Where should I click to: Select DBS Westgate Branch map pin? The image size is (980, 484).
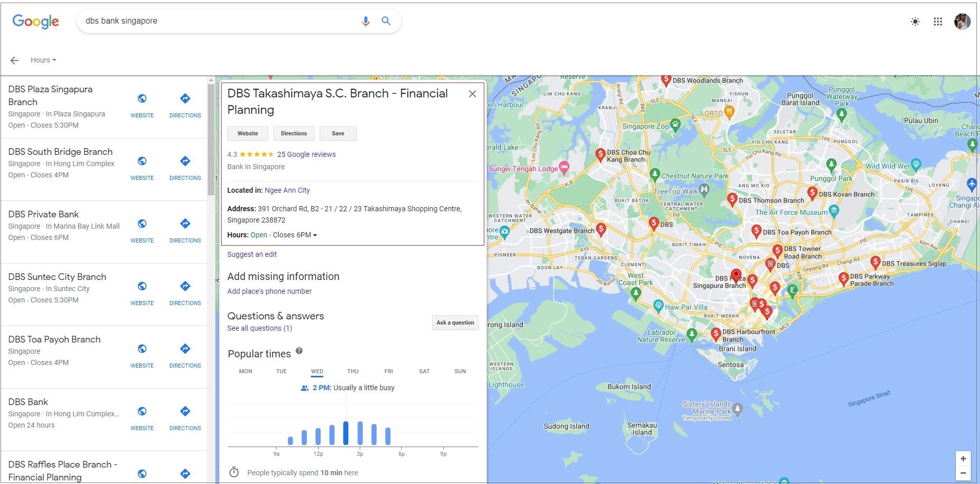tap(601, 229)
